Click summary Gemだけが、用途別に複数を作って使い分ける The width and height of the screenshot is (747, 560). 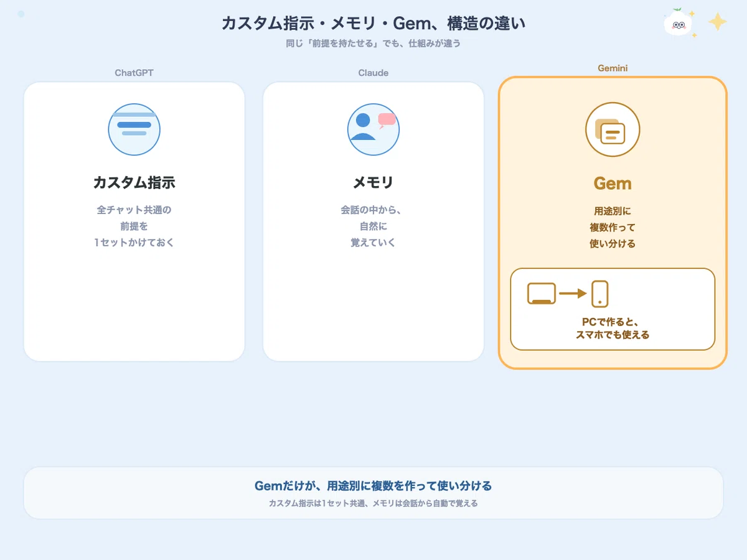374,486
